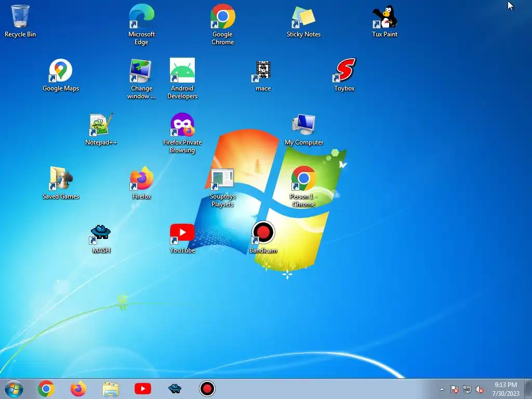
Task: Open the Action Center flag icon
Action: pyautogui.click(x=454, y=389)
